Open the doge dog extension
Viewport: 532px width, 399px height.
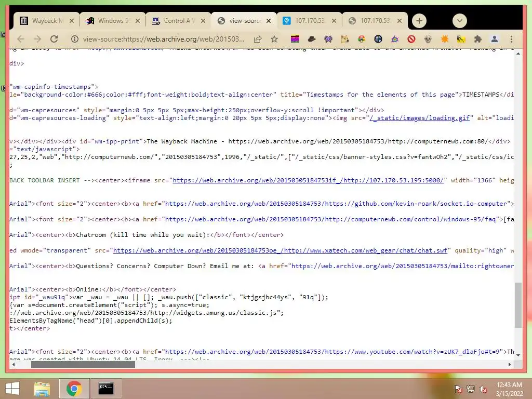coord(345,39)
